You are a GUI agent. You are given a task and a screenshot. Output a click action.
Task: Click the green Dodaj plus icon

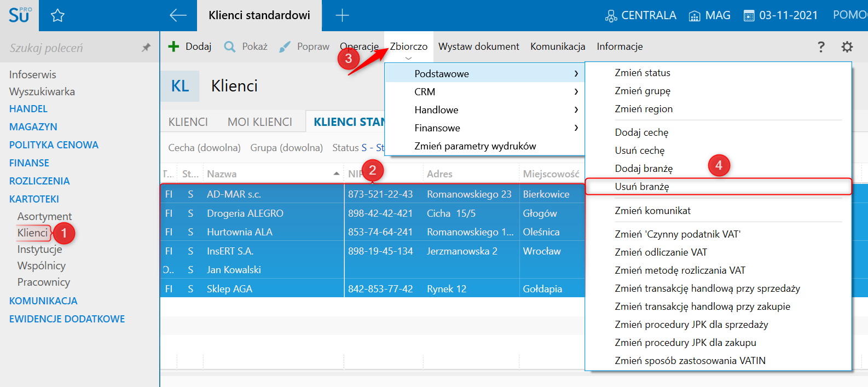coord(173,47)
